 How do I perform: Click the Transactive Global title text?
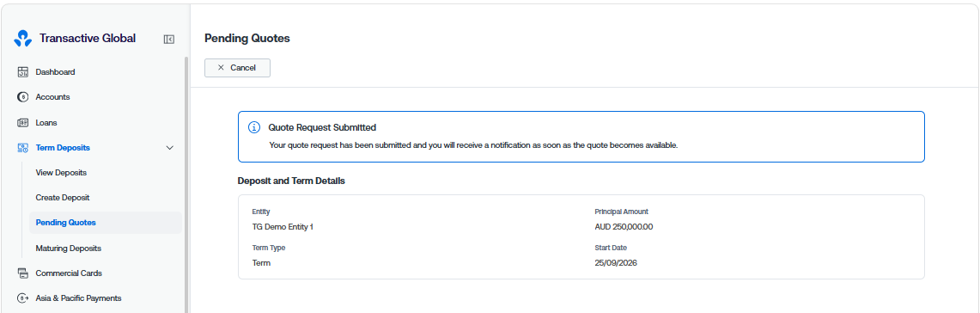pos(88,38)
